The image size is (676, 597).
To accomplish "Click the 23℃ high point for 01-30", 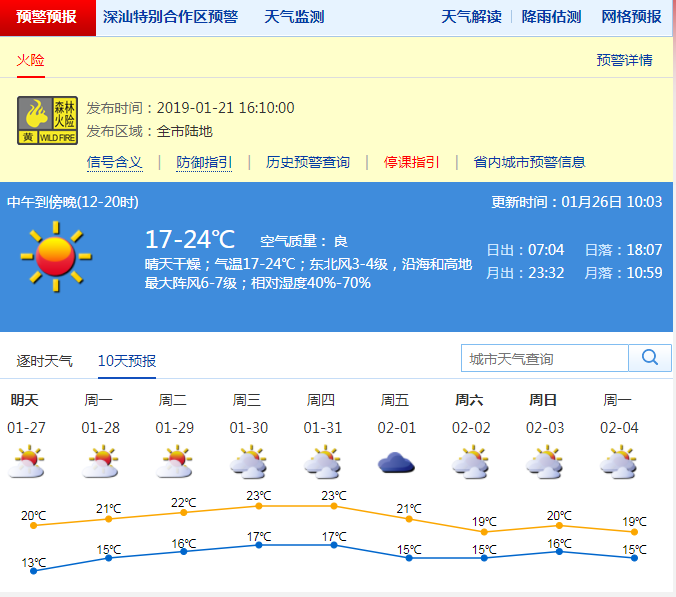I will click(x=259, y=506).
